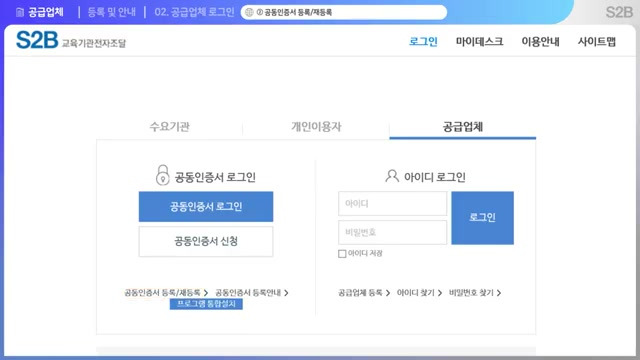Open the 사이트맵 menu
Screen dimensions: 640x360
(x=596, y=42)
